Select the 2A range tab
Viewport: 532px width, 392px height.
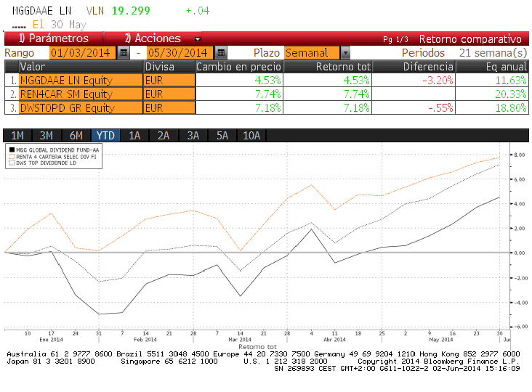pos(164,136)
